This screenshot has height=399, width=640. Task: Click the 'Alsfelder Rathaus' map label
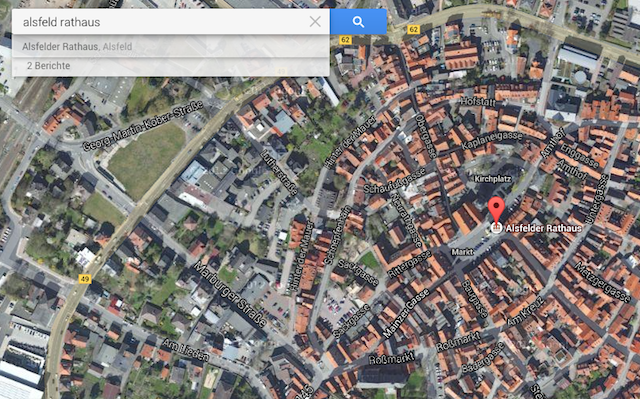pyautogui.click(x=543, y=228)
